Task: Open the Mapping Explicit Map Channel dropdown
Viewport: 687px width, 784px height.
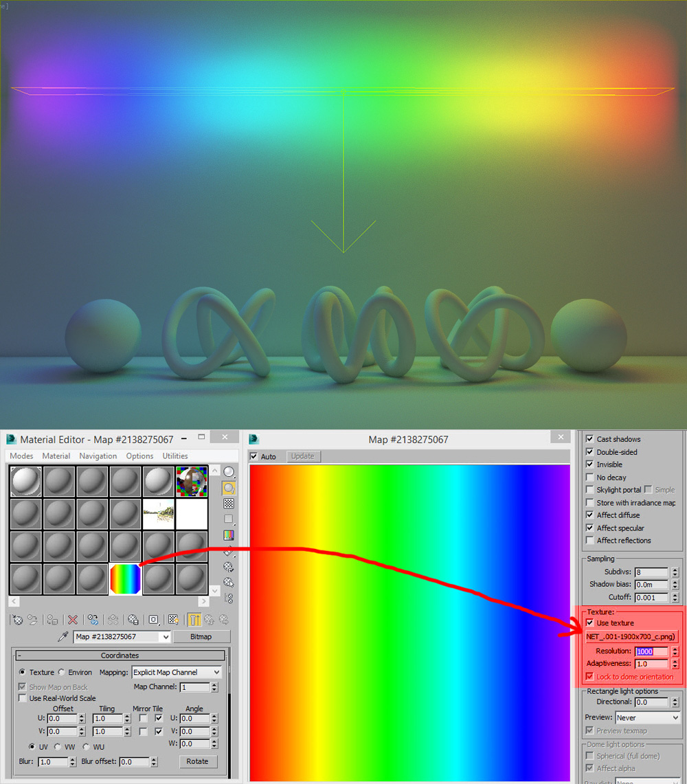Action: pos(177,673)
